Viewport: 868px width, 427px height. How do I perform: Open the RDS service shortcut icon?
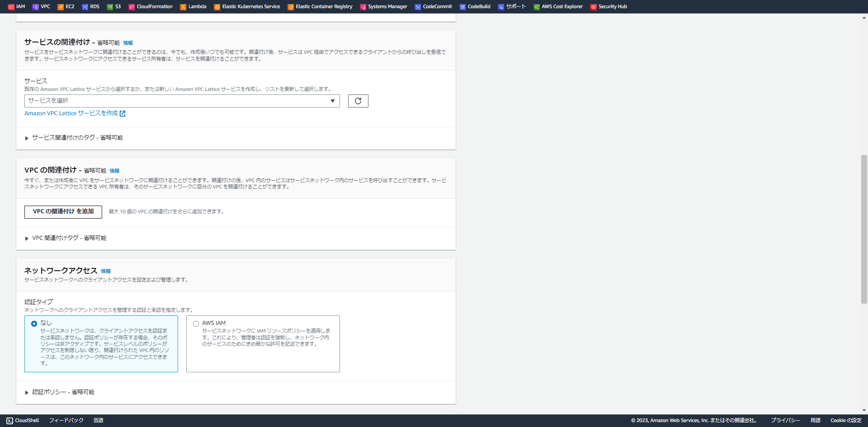click(85, 7)
